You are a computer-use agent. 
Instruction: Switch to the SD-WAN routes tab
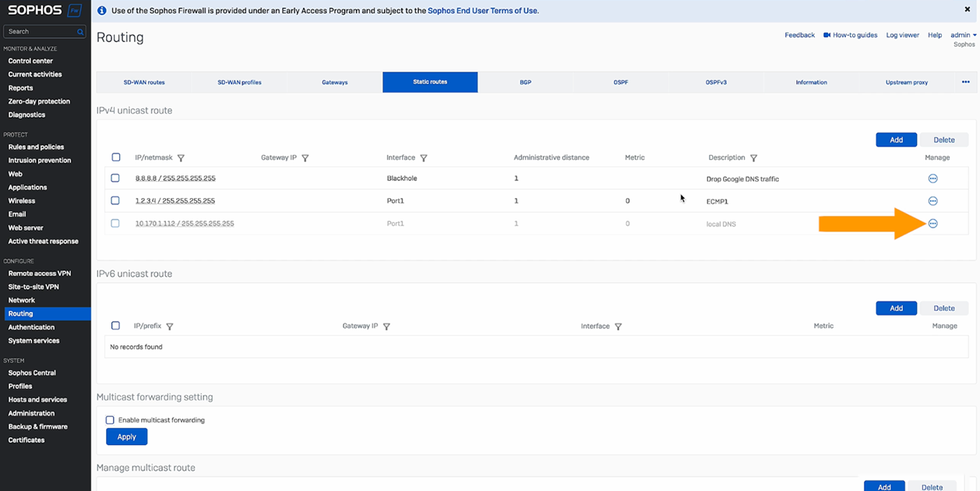(144, 82)
